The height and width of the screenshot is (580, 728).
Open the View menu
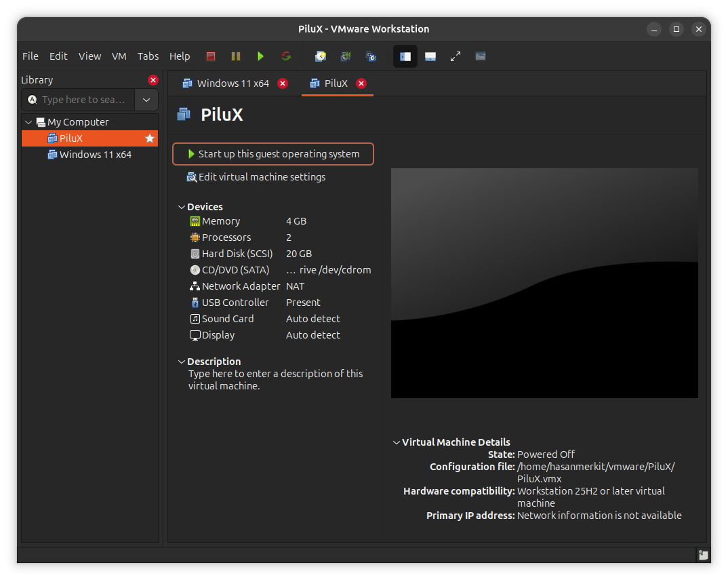point(89,56)
